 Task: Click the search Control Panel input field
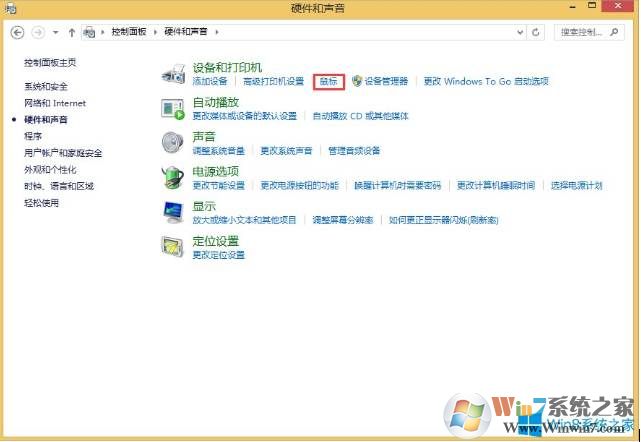(x=589, y=32)
